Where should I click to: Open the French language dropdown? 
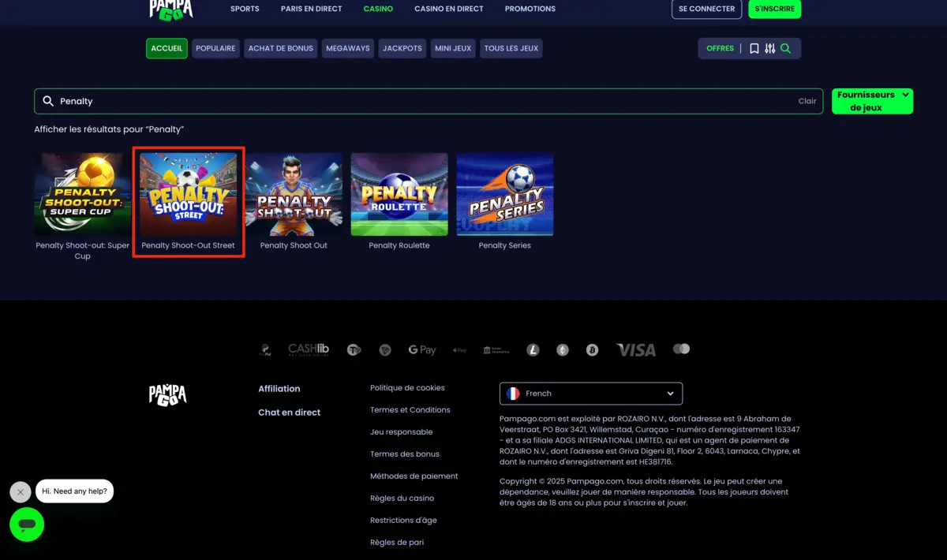(591, 393)
